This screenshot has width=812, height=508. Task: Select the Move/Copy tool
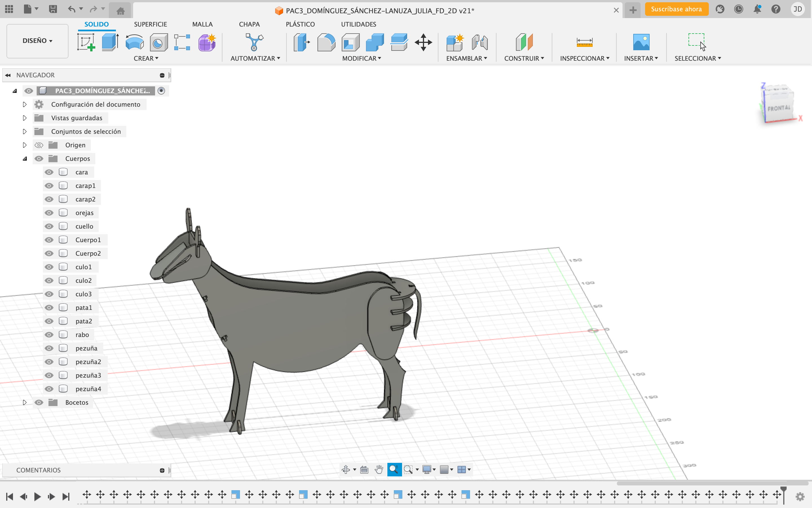point(423,42)
